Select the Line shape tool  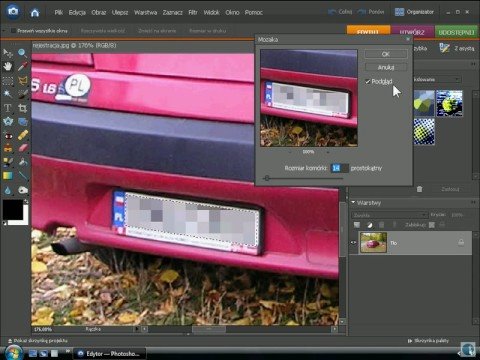[22, 176]
